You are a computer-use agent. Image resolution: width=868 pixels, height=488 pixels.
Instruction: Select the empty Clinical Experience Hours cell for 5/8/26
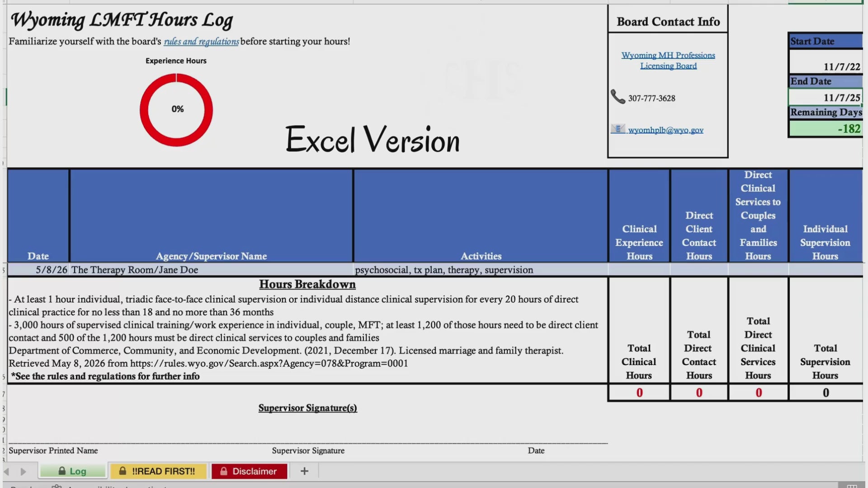639,270
